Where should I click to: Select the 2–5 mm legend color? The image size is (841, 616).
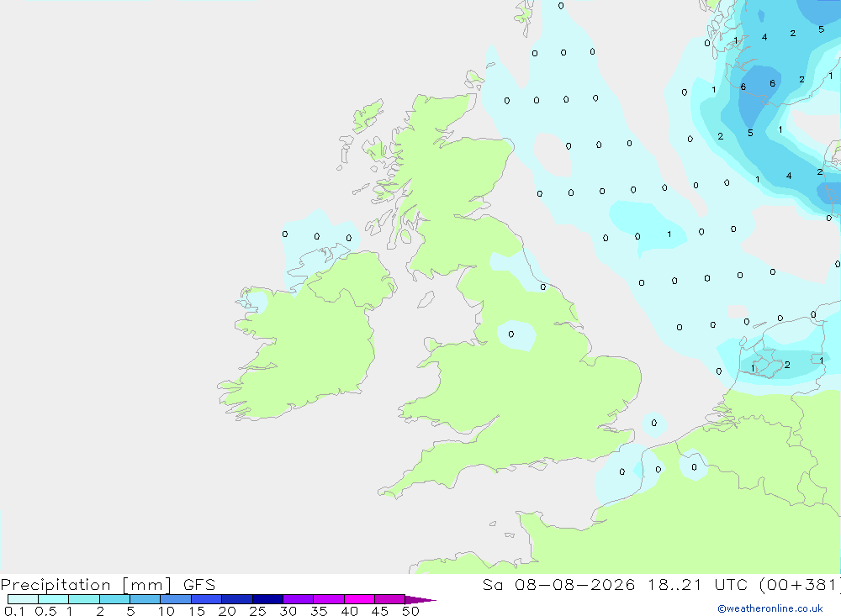pos(114,599)
